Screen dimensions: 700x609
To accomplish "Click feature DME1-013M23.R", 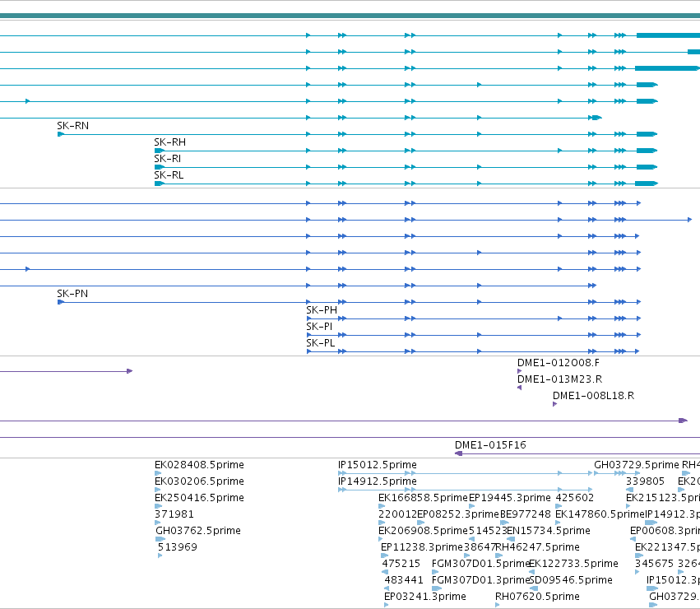I will [x=560, y=379].
